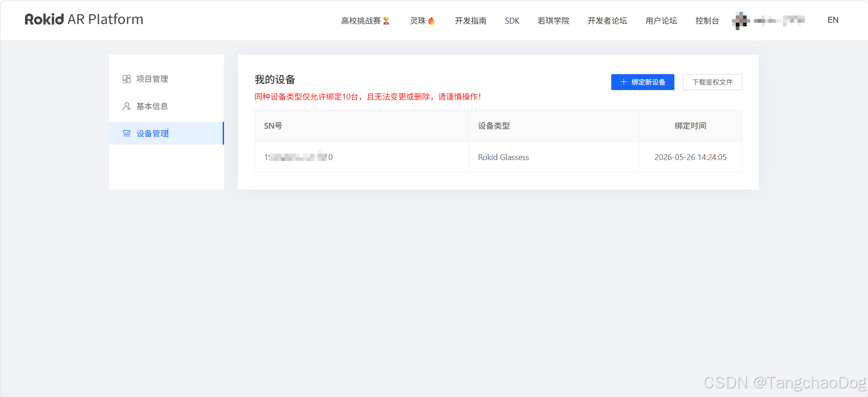Open 控制台 console link
Screen dimensions: 868x397
707,20
